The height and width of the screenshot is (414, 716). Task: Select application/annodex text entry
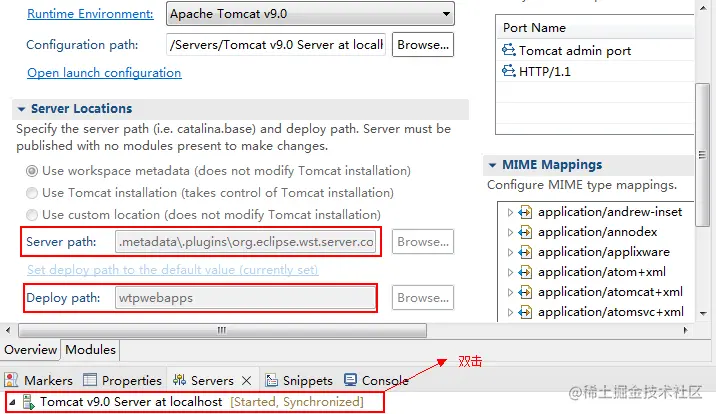597,232
